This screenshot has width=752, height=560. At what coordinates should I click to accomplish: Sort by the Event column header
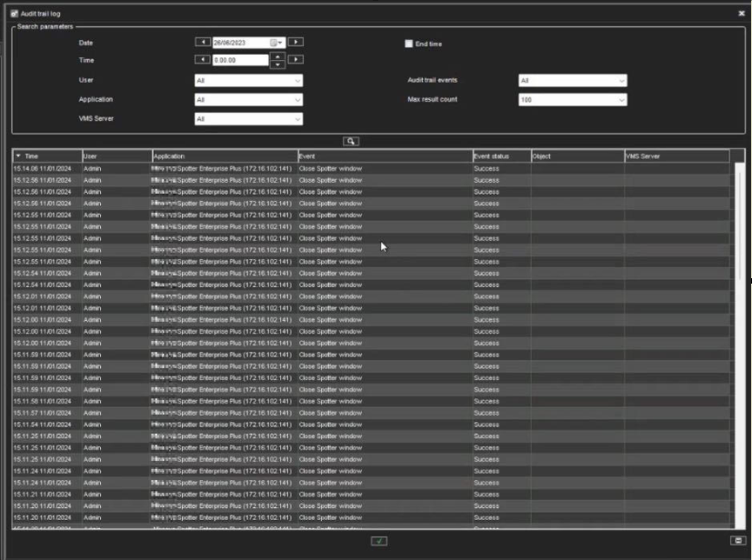[x=386, y=155]
